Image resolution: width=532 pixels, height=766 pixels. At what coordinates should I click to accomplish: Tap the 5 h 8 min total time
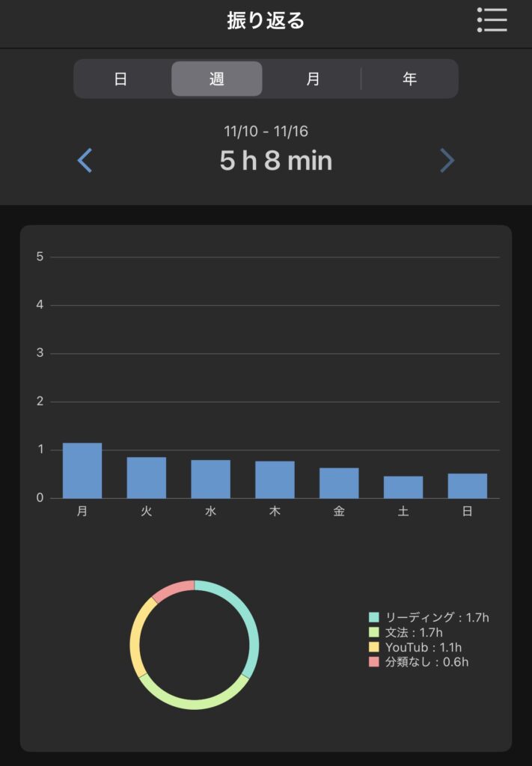pyautogui.click(x=276, y=161)
